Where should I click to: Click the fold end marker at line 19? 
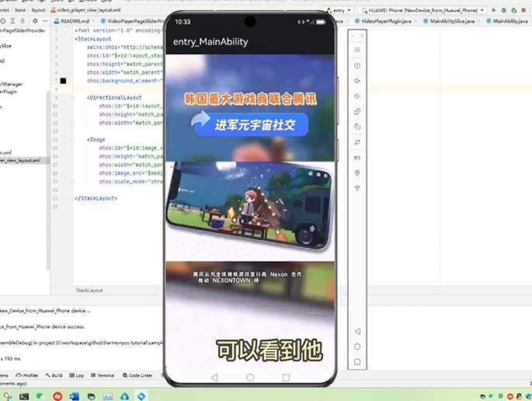72,182
